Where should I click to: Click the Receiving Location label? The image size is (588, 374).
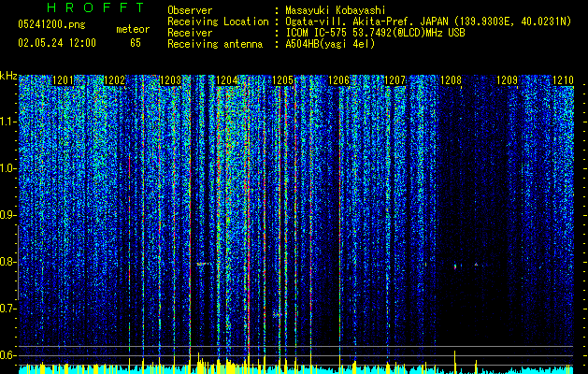[x=218, y=22]
